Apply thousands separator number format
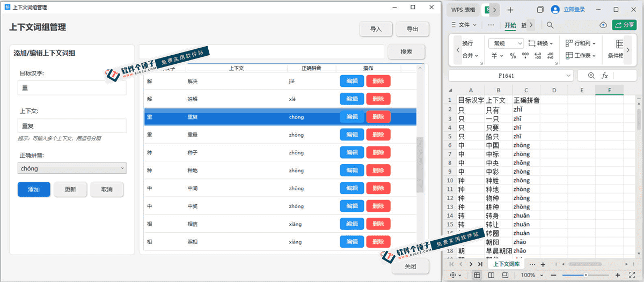Viewport: 644px width, 282px height. [x=525, y=56]
